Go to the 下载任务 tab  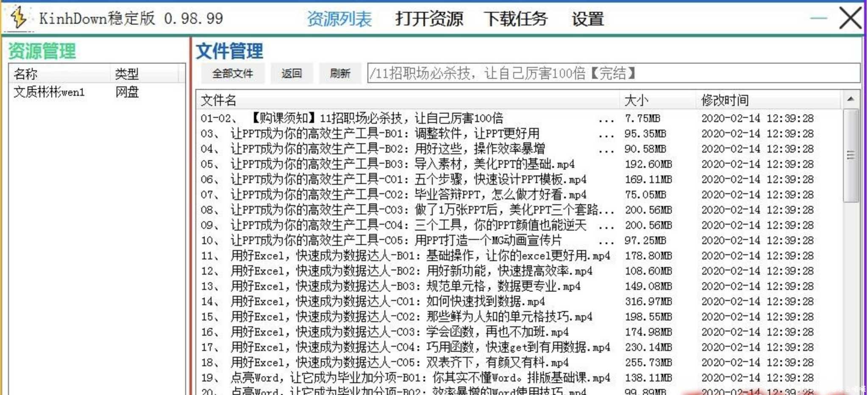(x=515, y=19)
